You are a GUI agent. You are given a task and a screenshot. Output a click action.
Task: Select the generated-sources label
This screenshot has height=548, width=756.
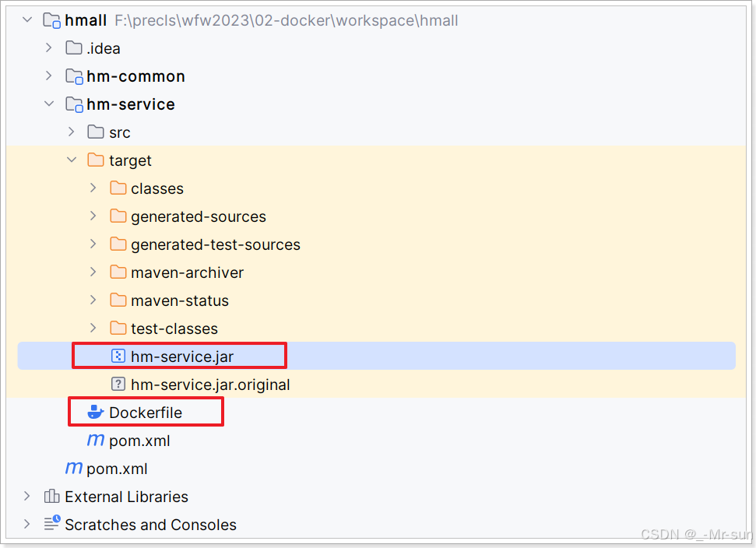point(199,217)
